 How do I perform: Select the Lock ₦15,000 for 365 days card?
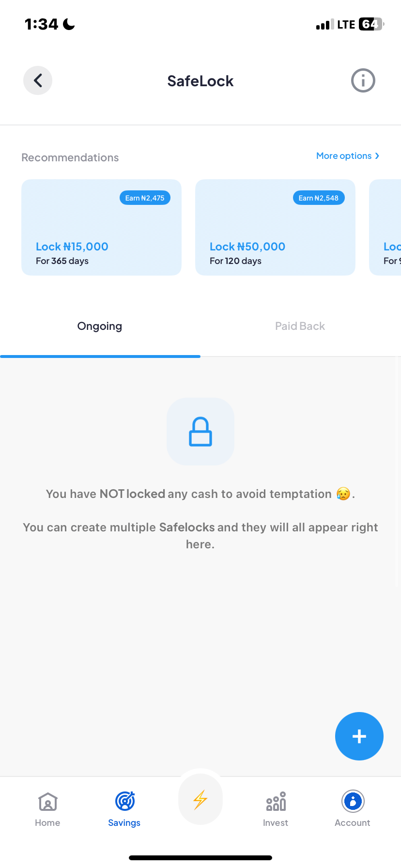[101, 227]
